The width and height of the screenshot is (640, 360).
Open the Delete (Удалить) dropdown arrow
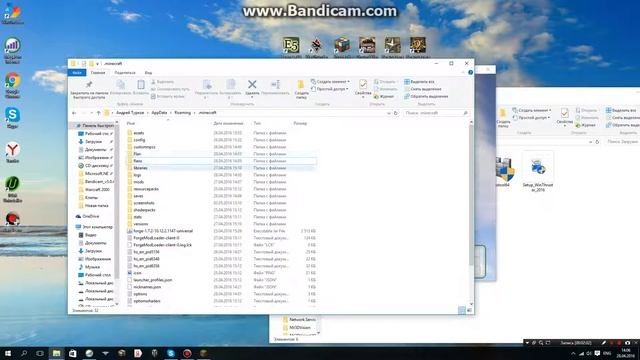pyautogui.click(x=252, y=97)
